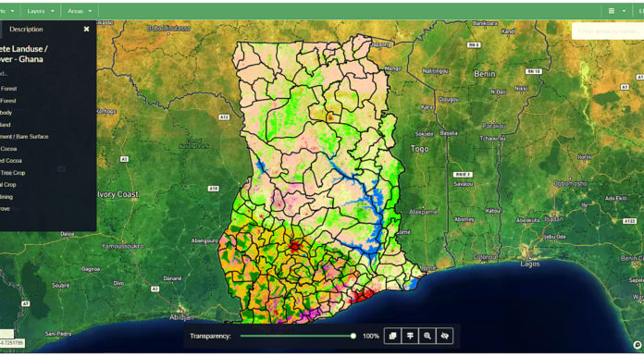
Task: Set the Transparency slider handle
Action: [x=353, y=336]
